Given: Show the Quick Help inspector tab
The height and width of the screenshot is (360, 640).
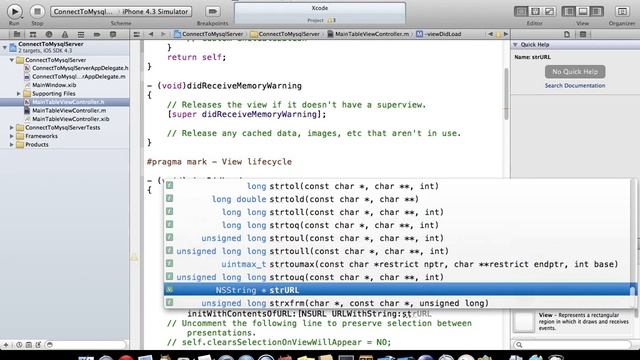Looking at the screenshot, I should click(x=583, y=34).
